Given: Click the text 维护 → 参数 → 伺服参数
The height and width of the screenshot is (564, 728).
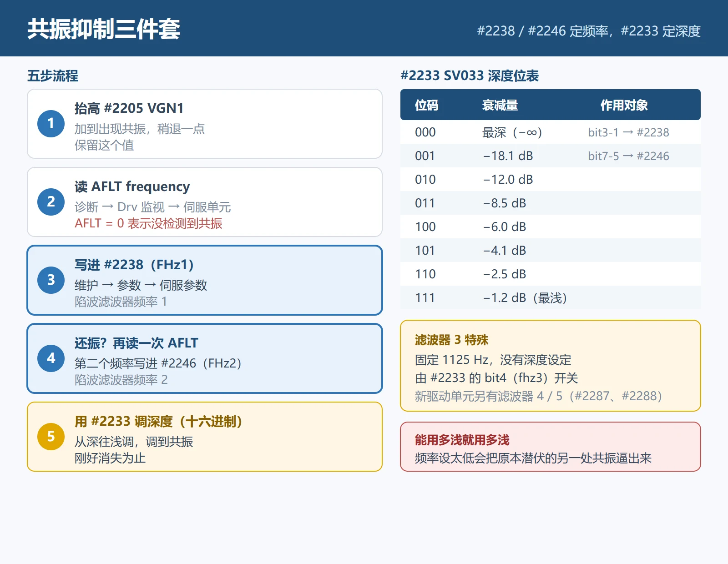Looking at the screenshot, I should pos(141,285).
